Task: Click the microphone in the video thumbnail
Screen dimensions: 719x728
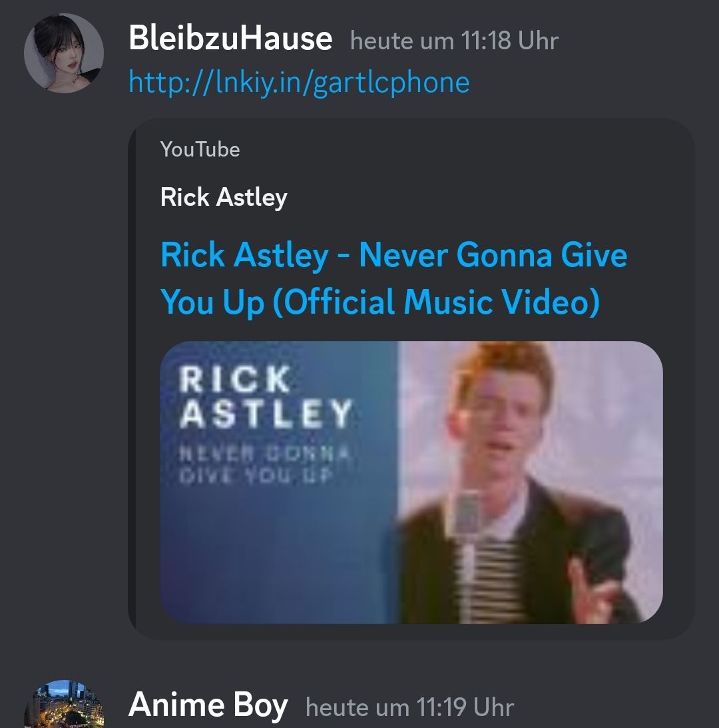Action: tap(467, 516)
